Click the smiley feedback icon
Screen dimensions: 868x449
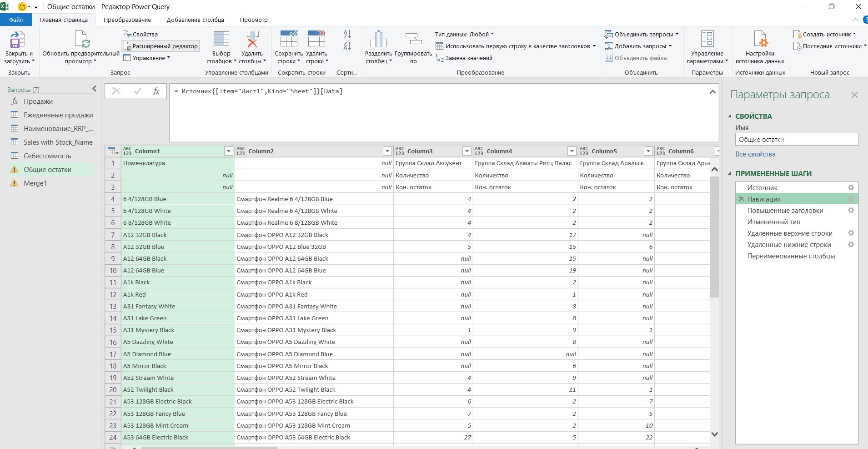coord(22,6)
